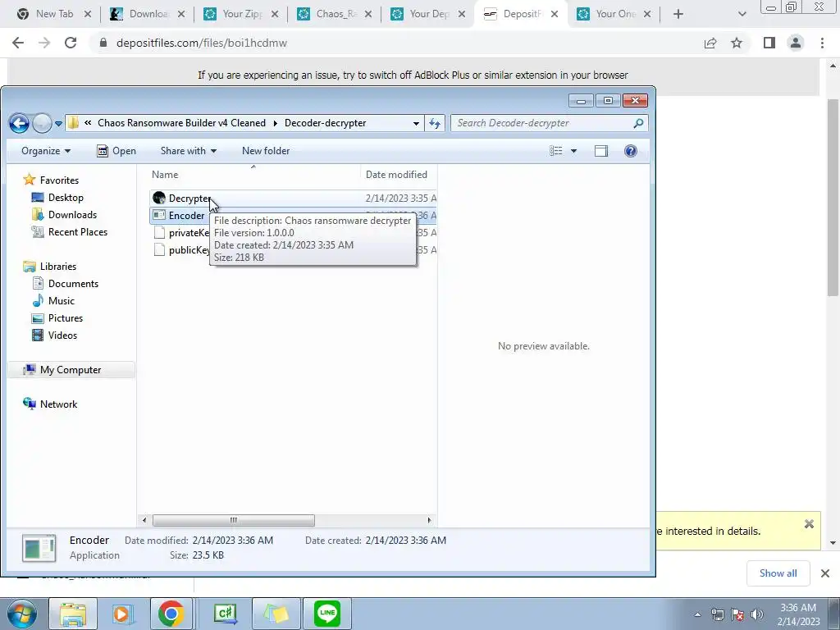Open File Explorer from taskbar

73,614
